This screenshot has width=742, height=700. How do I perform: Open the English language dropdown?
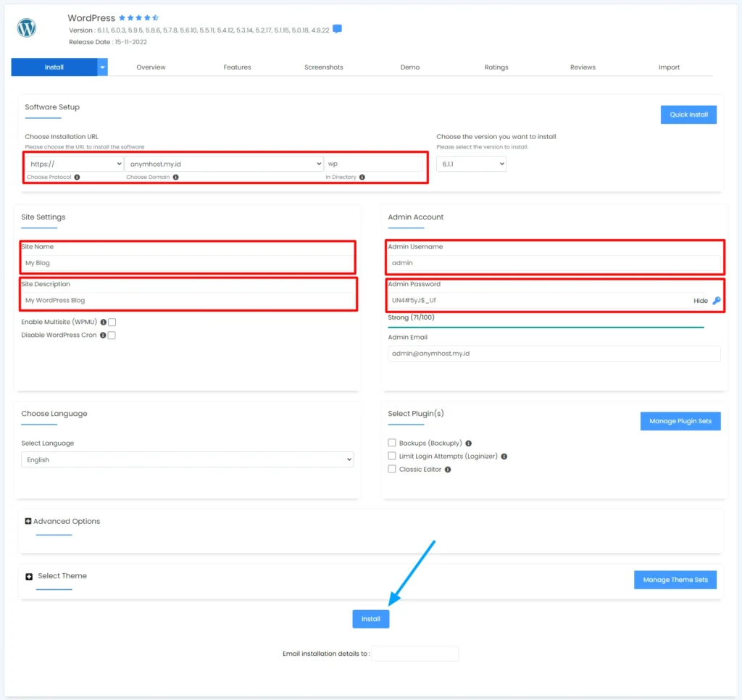tap(188, 459)
